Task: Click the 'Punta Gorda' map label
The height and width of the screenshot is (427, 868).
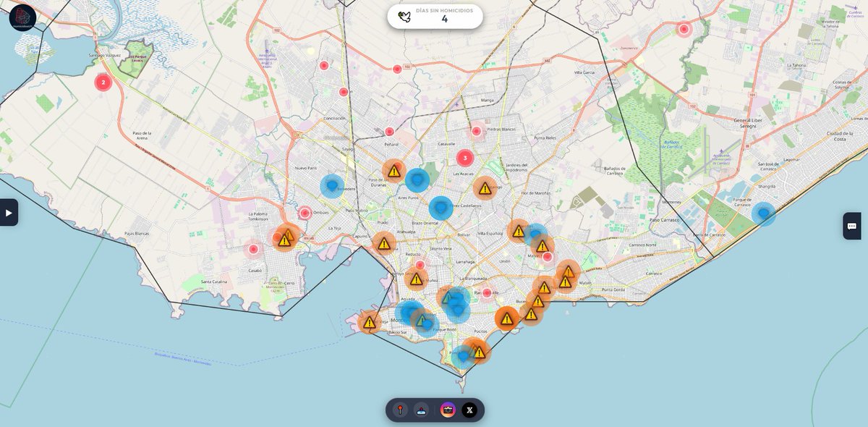Action: click(613, 289)
